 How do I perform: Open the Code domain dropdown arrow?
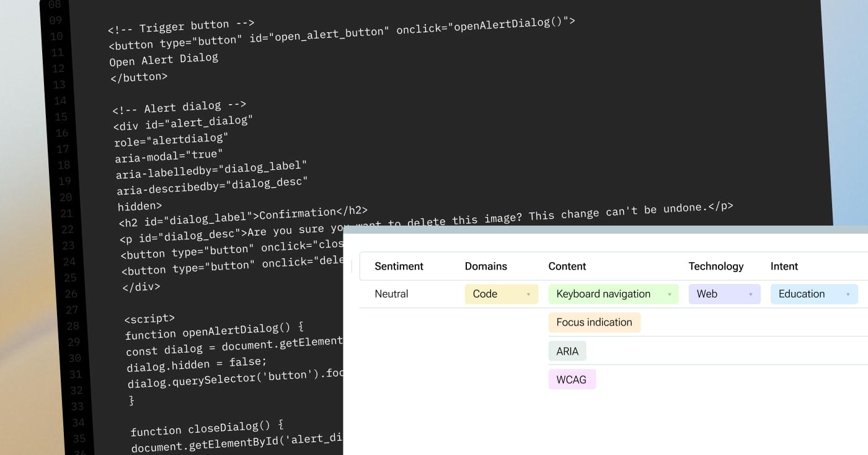(x=528, y=294)
